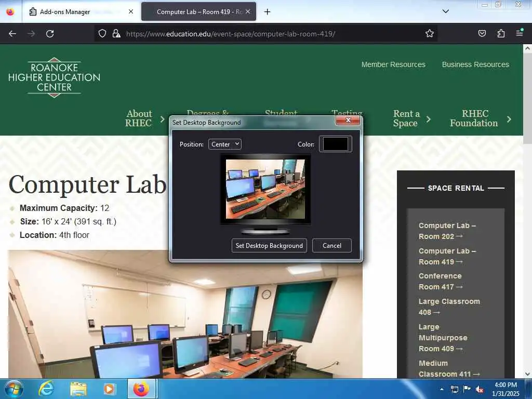Click the Firefox taskbar button
The height and width of the screenshot is (399, 532).
141,389
